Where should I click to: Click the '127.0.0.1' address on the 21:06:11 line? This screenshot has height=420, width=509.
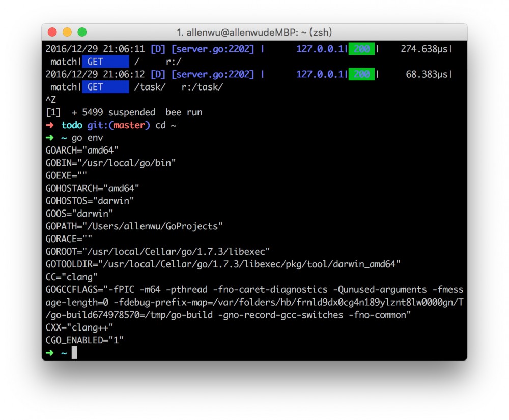tap(320, 49)
